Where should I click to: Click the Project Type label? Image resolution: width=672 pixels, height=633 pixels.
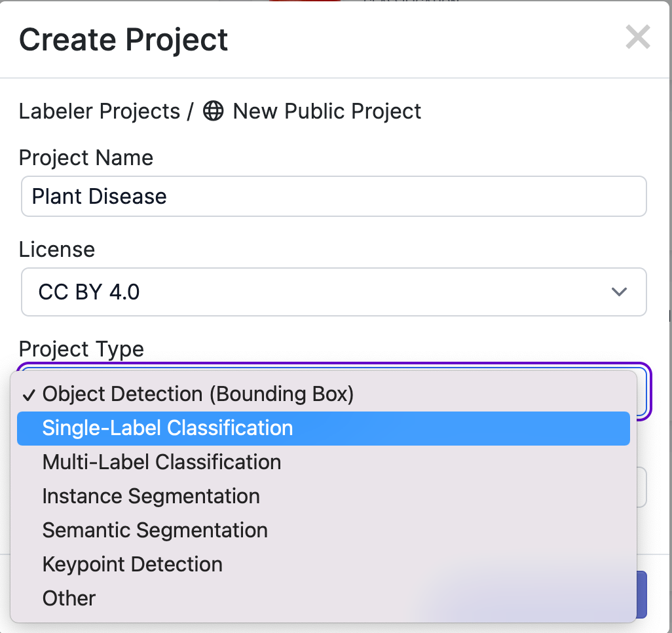pyautogui.click(x=81, y=349)
